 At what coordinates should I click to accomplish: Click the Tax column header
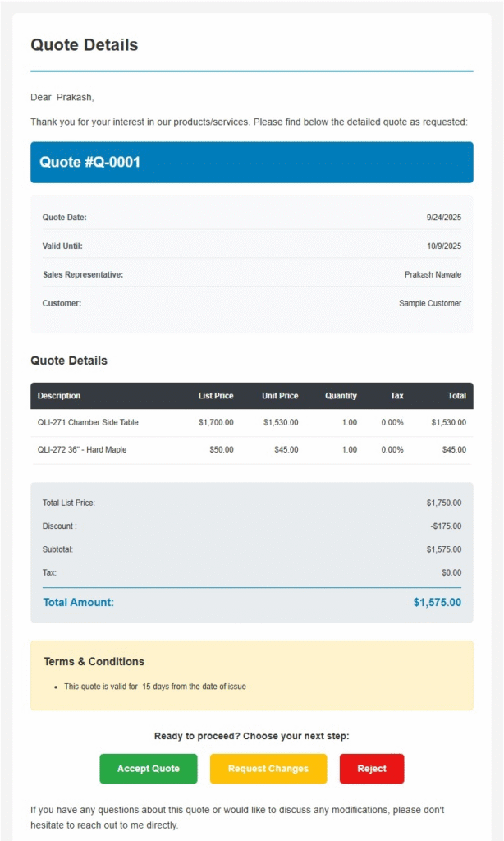(x=396, y=396)
